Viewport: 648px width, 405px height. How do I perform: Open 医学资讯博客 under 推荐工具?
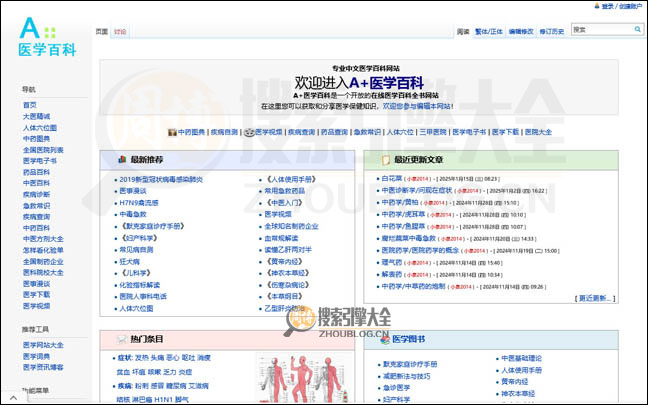(x=43, y=367)
